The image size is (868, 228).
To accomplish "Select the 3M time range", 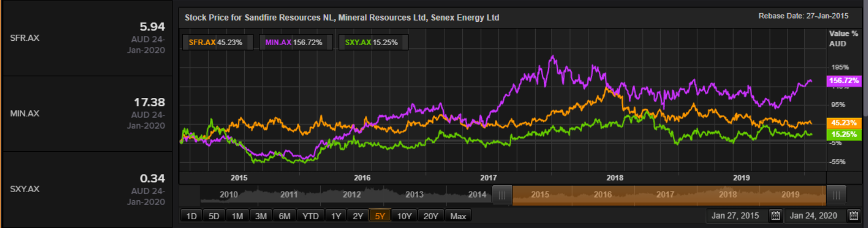I will (x=261, y=216).
